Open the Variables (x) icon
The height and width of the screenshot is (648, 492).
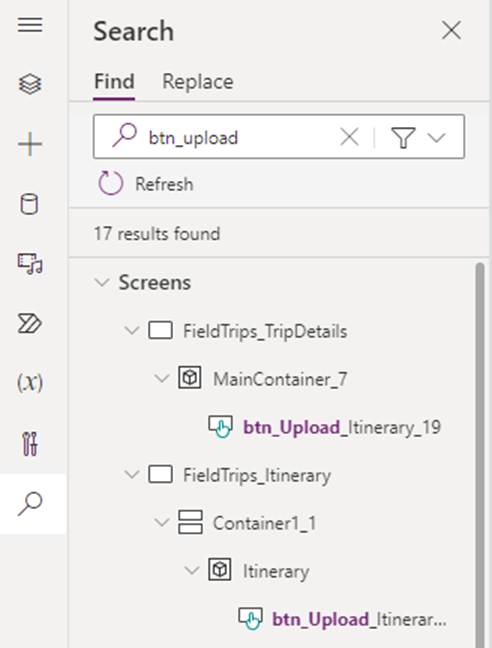[30, 383]
